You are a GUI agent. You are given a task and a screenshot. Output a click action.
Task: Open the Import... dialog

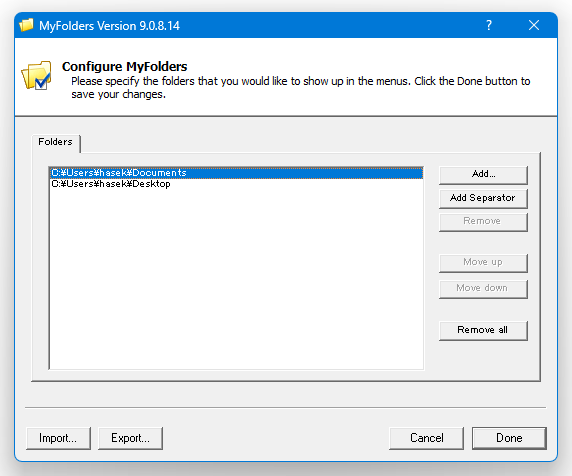pyautogui.click(x=58, y=438)
